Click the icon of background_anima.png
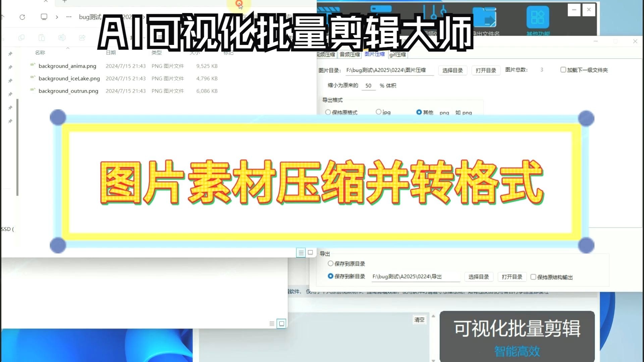The height and width of the screenshot is (362, 644). pos(33,65)
